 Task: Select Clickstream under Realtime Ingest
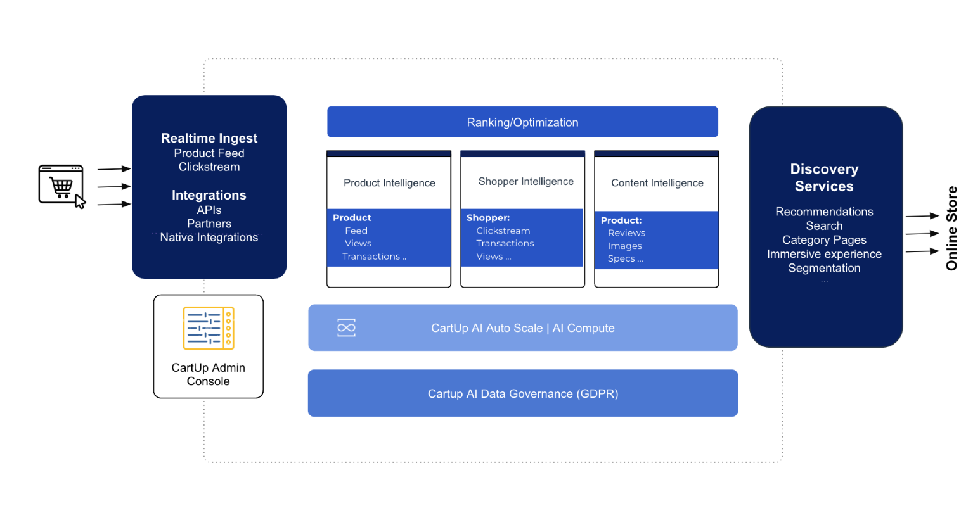(x=209, y=167)
